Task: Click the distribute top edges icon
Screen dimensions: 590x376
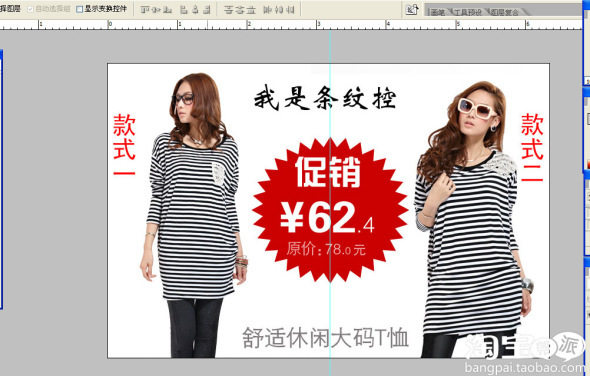Action: click(x=228, y=10)
